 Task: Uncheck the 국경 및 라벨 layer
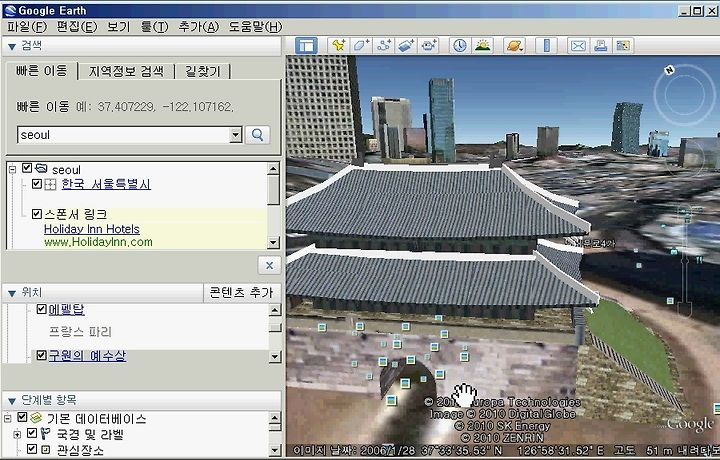[x=32, y=433]
